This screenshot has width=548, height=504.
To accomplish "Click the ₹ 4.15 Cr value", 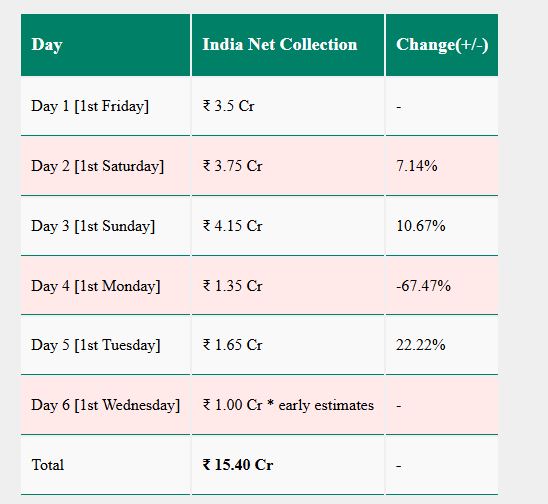I will 232,226.
